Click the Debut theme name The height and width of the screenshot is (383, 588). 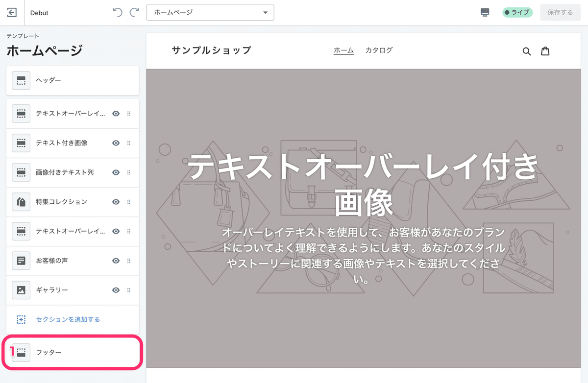pos(39,13)
